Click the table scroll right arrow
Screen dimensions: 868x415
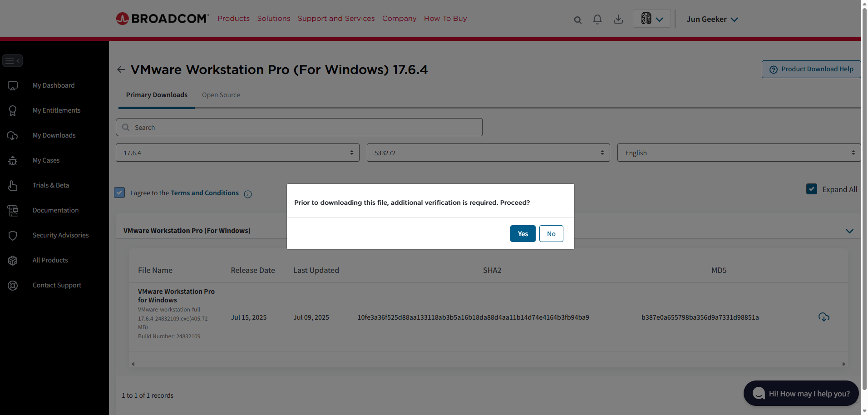point(844,364)
